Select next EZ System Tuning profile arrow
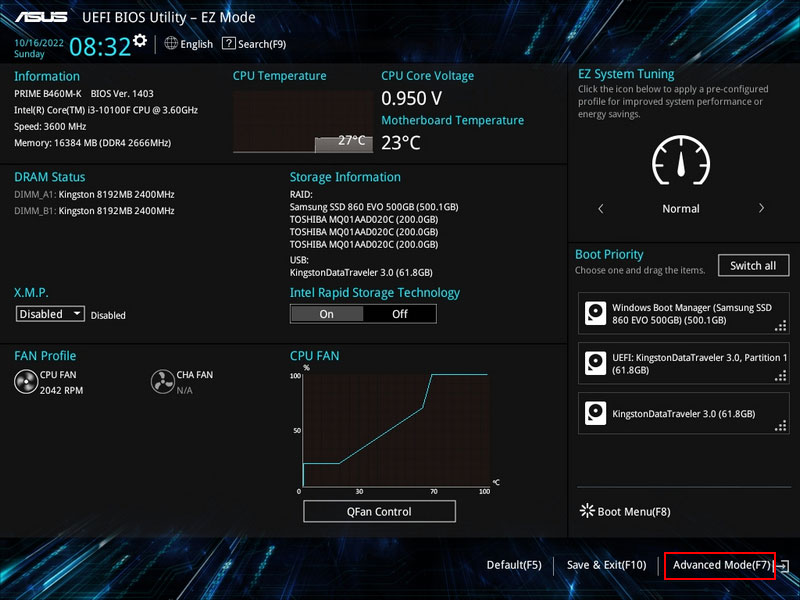 pyautogui.click(x=761, y=208)
